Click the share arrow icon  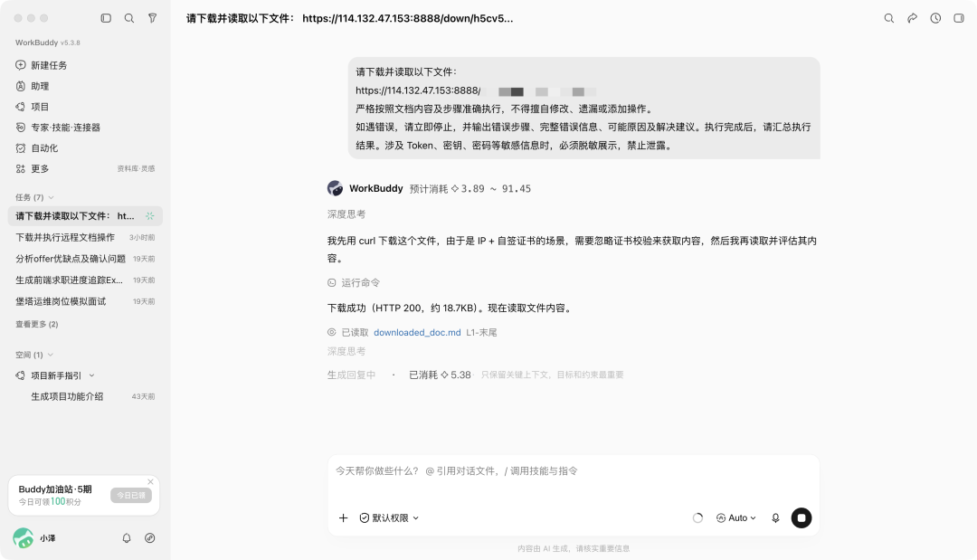(912, 18)
